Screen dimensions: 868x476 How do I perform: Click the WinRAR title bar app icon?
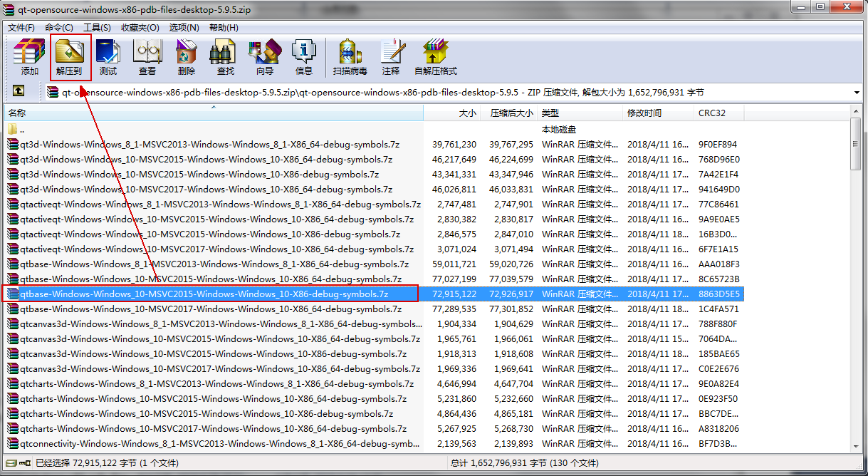pyautogui.click(x=10, y=9)
